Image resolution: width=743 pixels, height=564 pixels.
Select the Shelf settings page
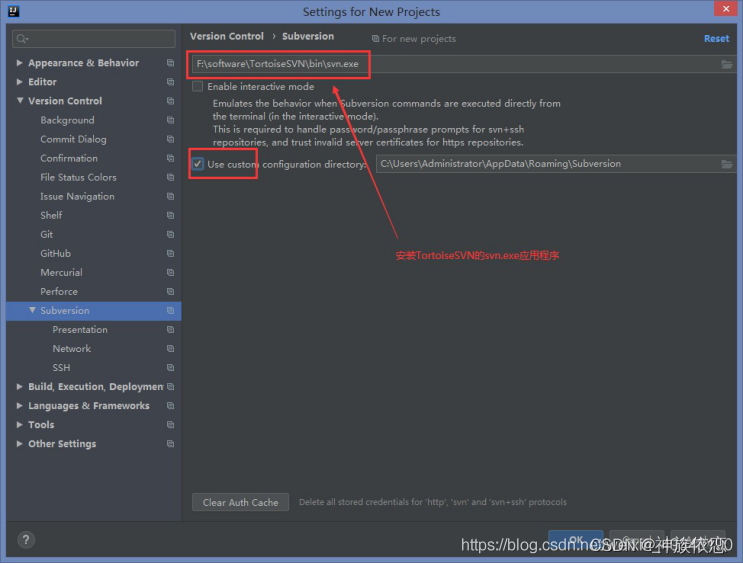(51, 215)
